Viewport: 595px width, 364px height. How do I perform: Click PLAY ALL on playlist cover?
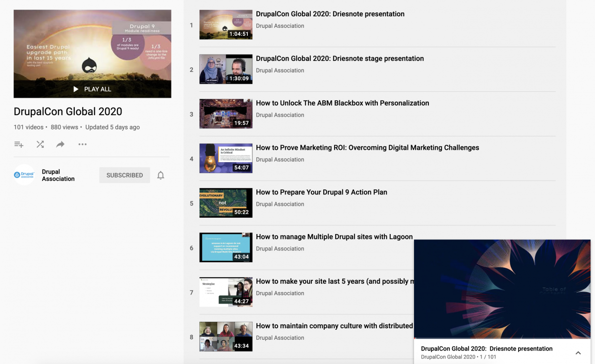[92, 89]
